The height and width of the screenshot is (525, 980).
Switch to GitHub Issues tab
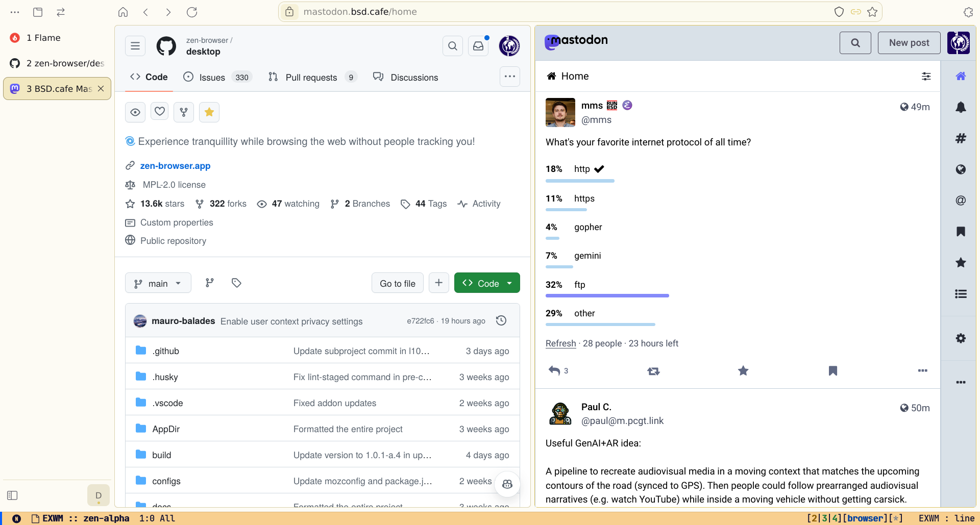(217, 77)
